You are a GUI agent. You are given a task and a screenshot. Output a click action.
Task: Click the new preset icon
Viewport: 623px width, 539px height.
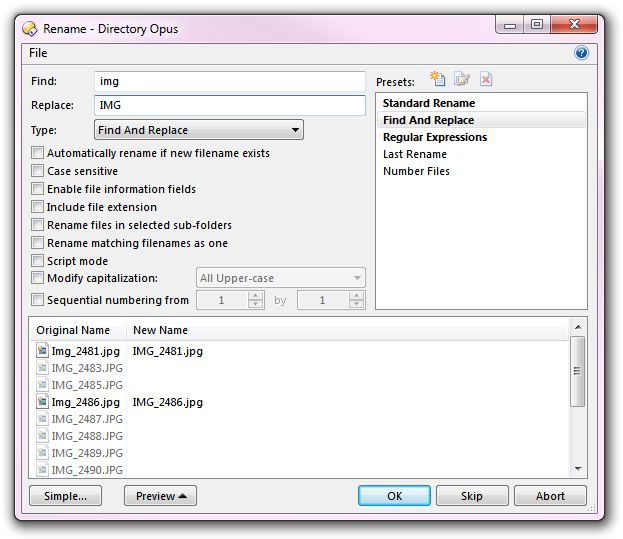click(437, 79)
